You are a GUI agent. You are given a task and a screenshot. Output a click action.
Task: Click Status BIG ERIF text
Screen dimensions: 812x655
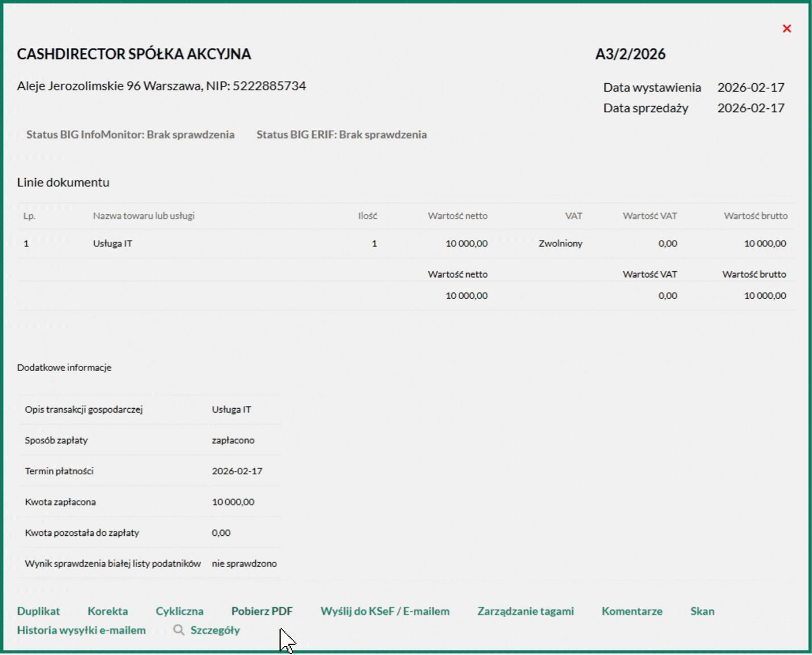[341, 135]
